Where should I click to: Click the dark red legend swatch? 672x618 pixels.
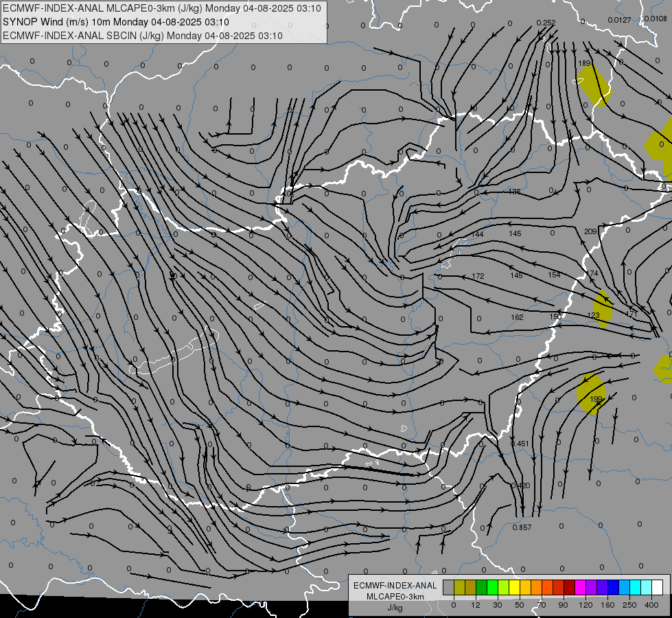[569, 587]
